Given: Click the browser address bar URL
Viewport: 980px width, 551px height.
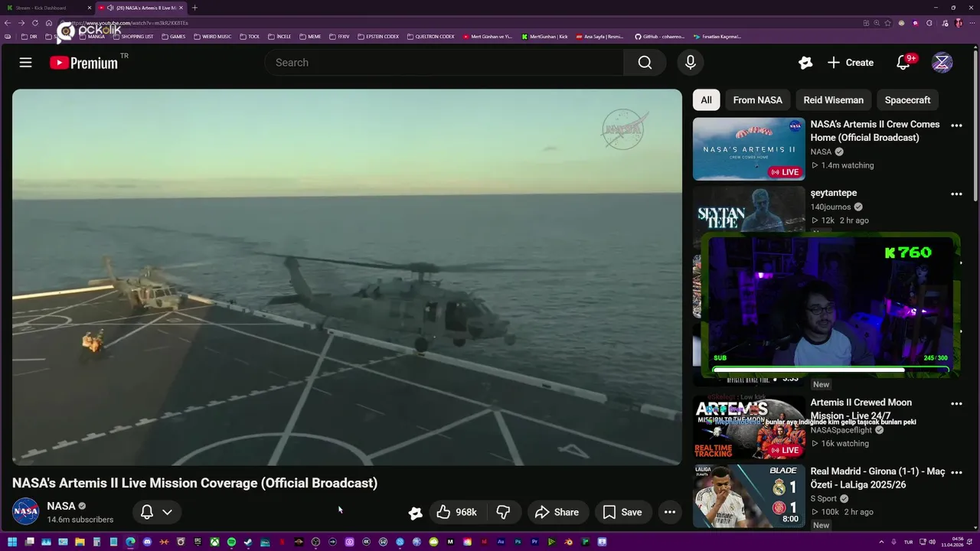Looking at the screenshot, I should click(130, 23).
